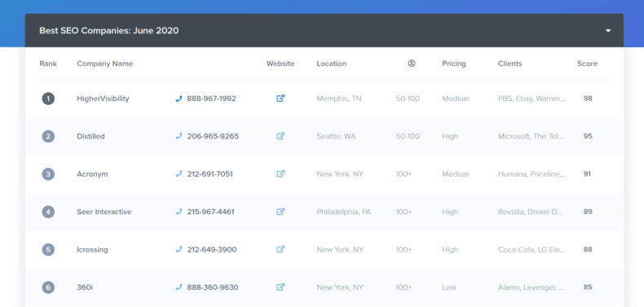Click rank 2 badge for Distilled
Viewport: 644px width, 307px height.
pos(48,136)
